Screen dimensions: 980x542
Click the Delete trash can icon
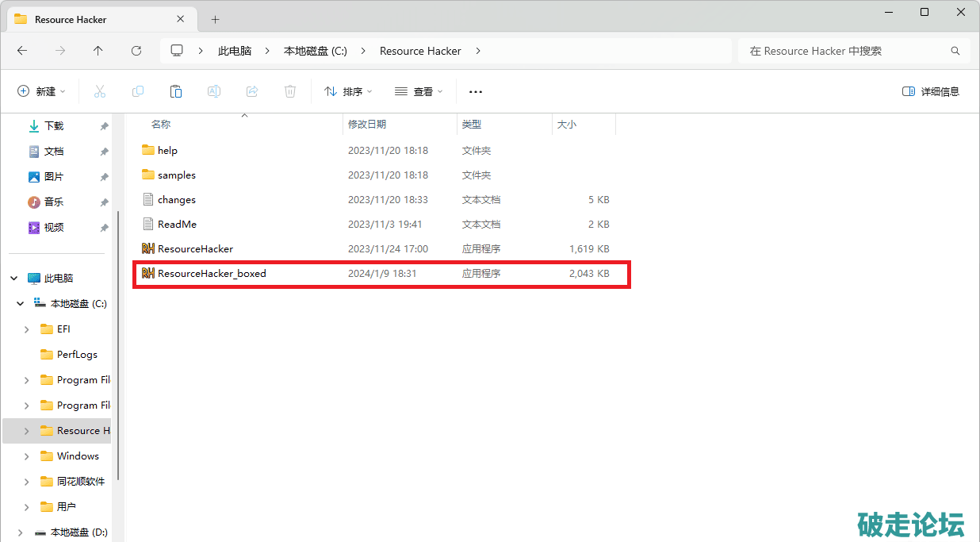[x=290, y=92]
